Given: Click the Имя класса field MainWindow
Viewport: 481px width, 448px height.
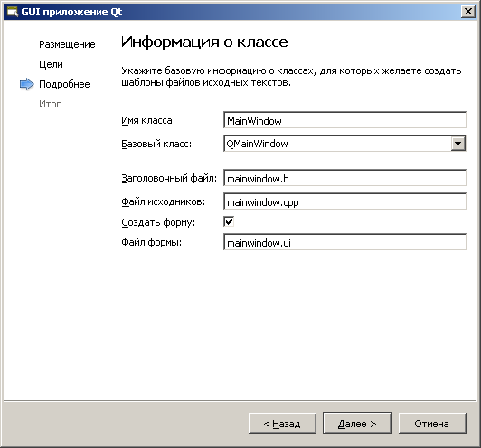Looking at the screenshot, I should coord(344,120).
